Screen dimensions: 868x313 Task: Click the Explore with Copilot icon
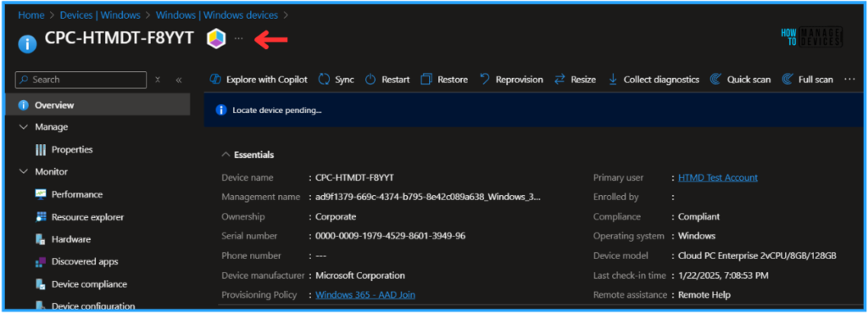pos(215,80)
